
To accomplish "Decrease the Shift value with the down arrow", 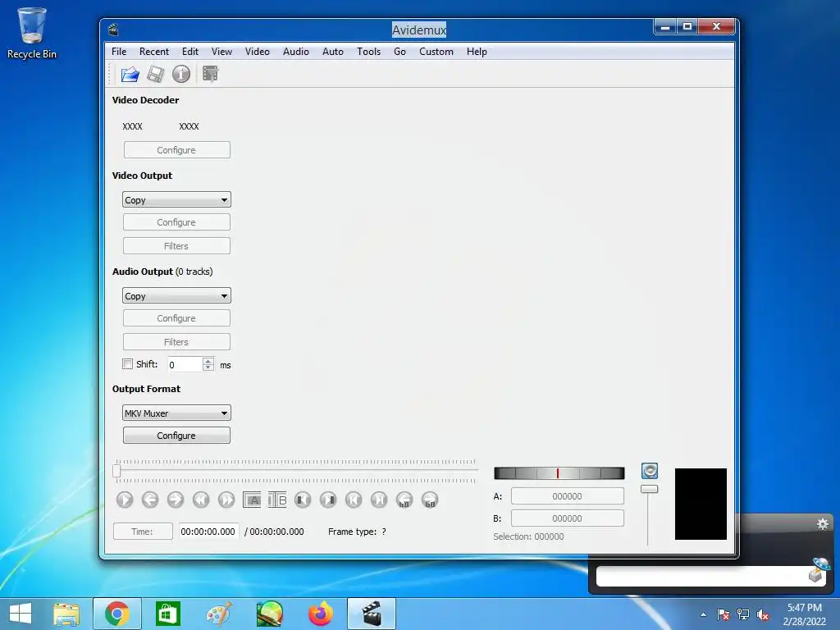I will pyautogui.click(x=208, y=368).
